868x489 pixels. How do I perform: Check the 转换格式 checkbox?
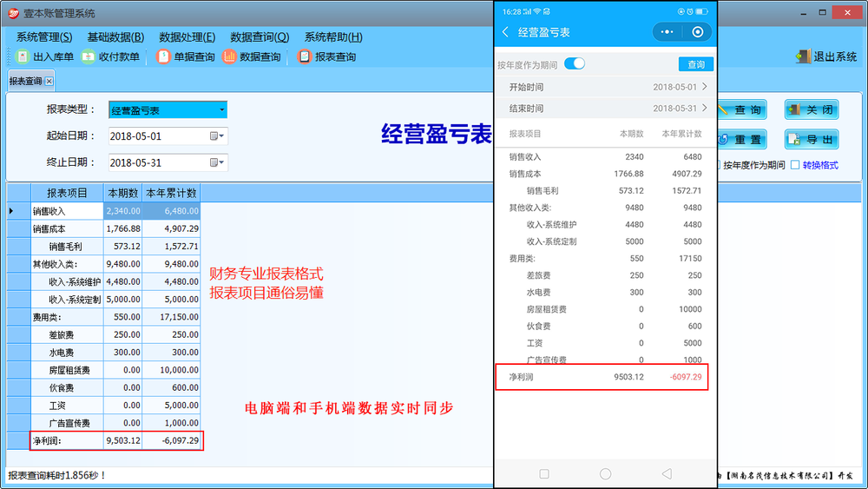(x=795, y=165)
